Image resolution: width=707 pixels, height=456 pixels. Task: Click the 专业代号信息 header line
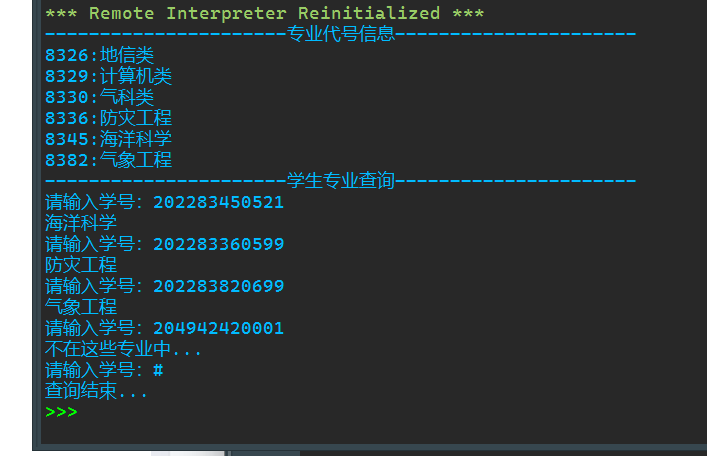pos(340,34)
